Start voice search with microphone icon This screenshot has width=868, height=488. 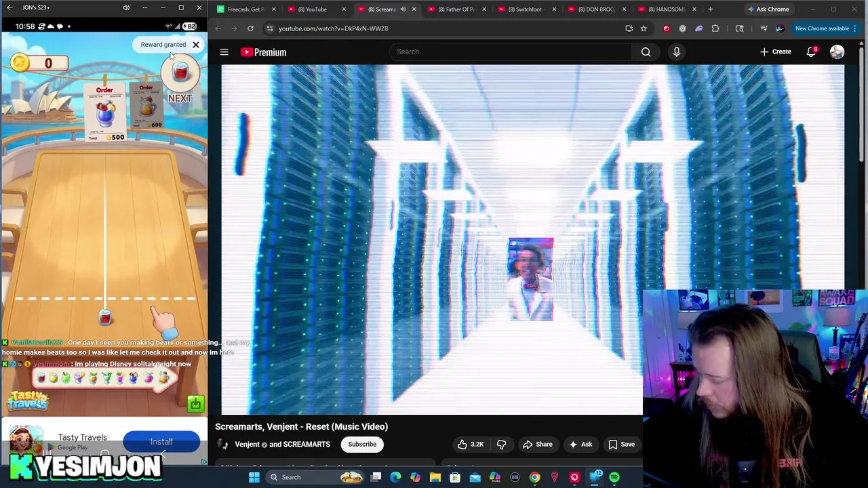click(676, 52)
